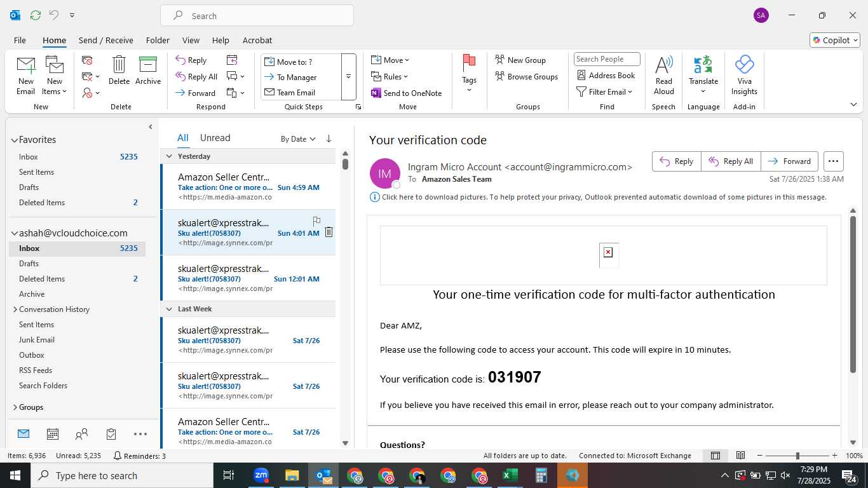This screenshot has width=868, height=488.
Task: Click Reply in the ribbon
Action: (x=191, y=60)
